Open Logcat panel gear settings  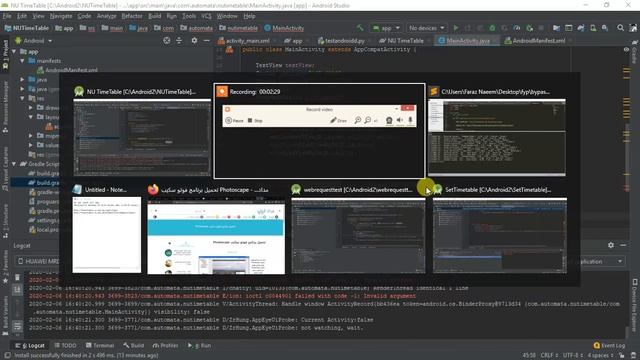coord(611,245)
